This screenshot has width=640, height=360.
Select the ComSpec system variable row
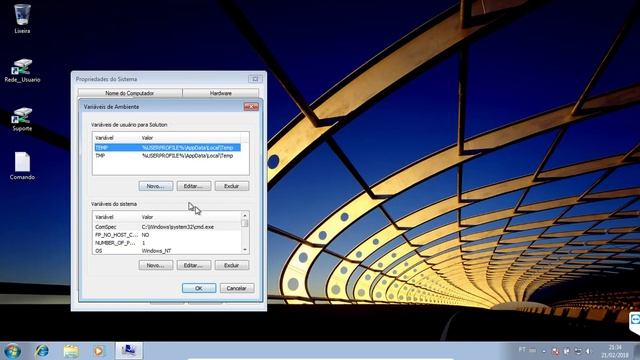pos(167,227)
